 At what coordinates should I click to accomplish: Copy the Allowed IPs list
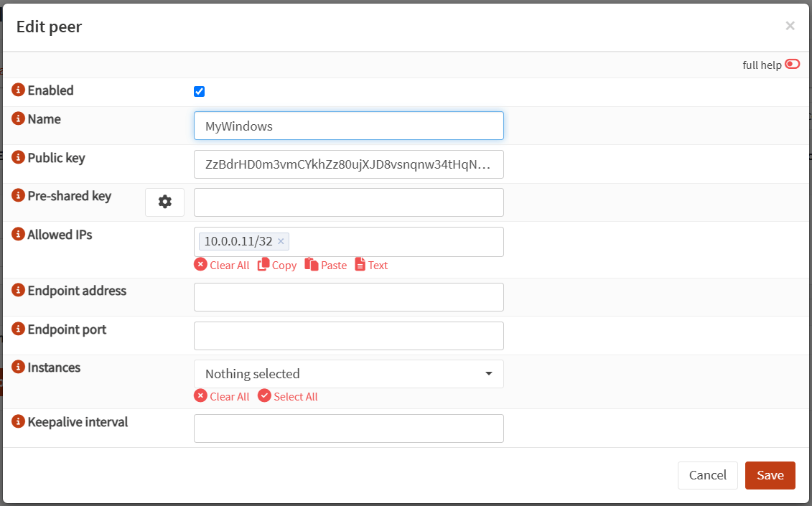277,265
